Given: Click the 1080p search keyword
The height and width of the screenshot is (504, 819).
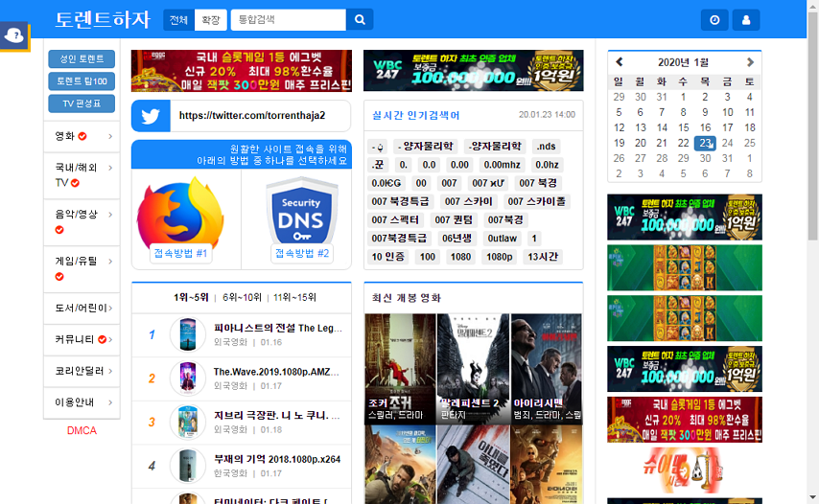Looking at the screenshot, I should click(500, 257).
